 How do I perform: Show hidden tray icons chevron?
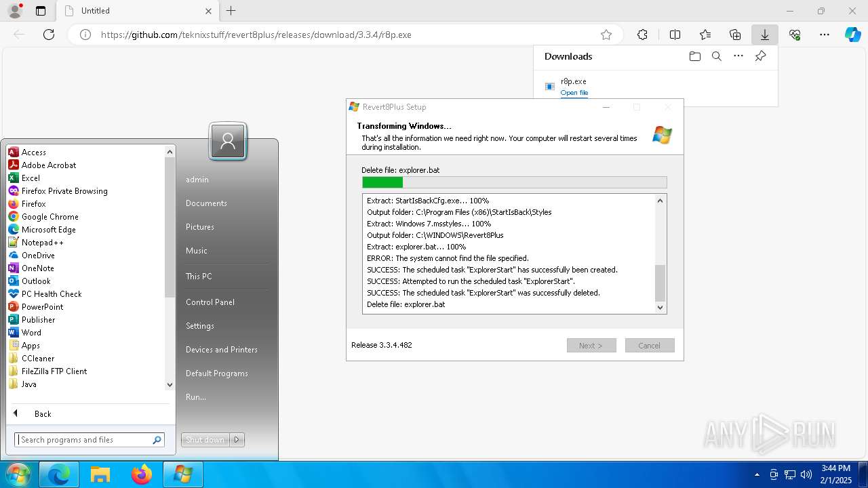pyautogui.click(x=757, y=474)
